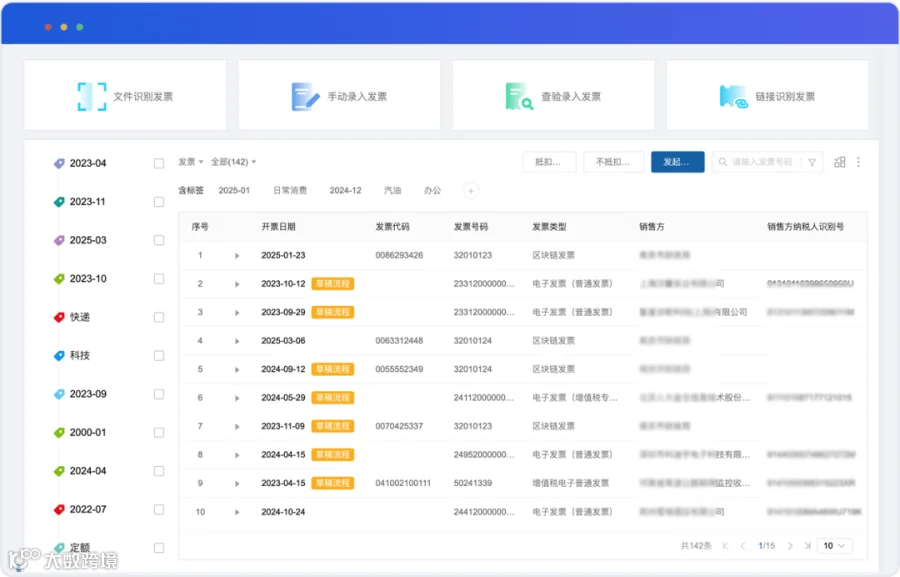Tick the 科技 tag checkbox
The image size is (900, 577).
point(159,356)
